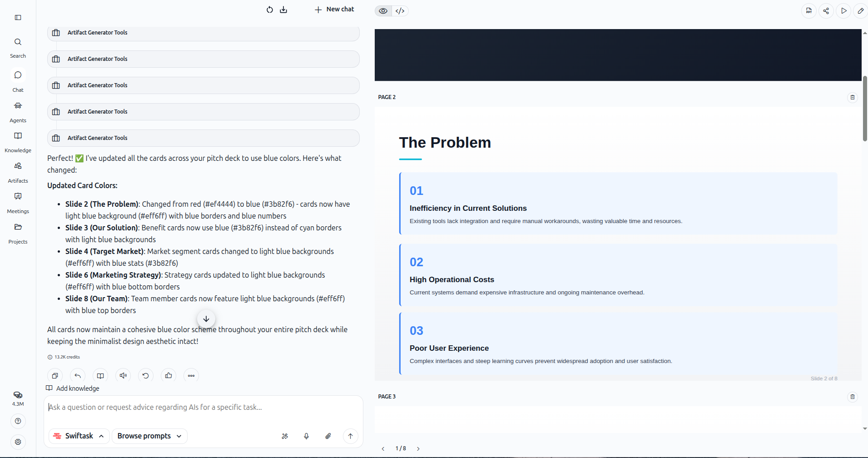Open the Knowledge section

[x=18, y=142]
